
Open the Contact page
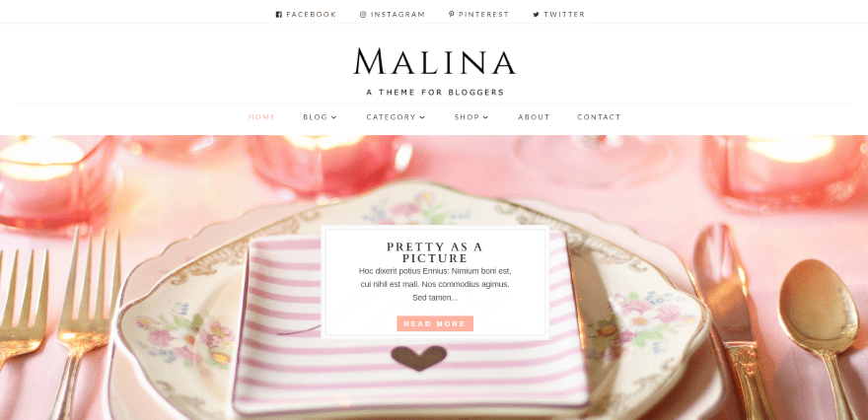pyautogui.click(x=599, y=117)
